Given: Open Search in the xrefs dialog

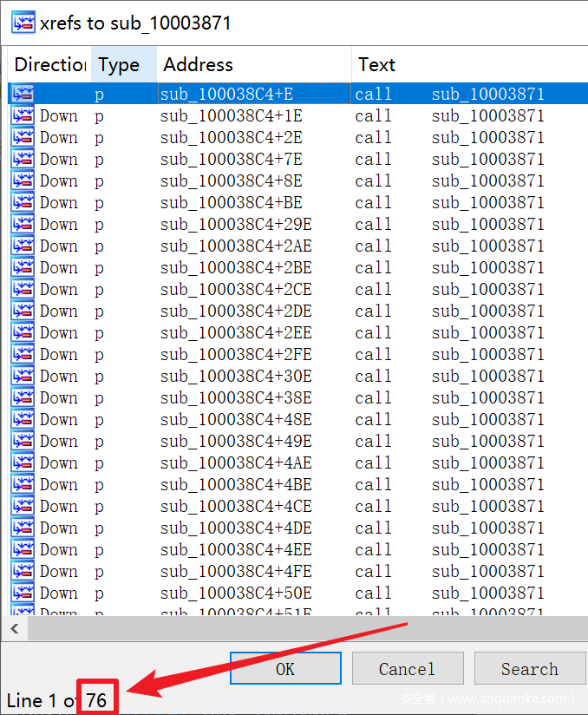Looking at the screenshot, I should pyautogui.click(x=529, y=669).
